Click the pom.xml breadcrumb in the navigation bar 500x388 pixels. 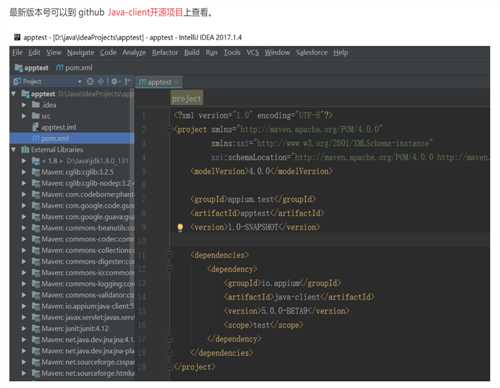click(x=74, y=68)
